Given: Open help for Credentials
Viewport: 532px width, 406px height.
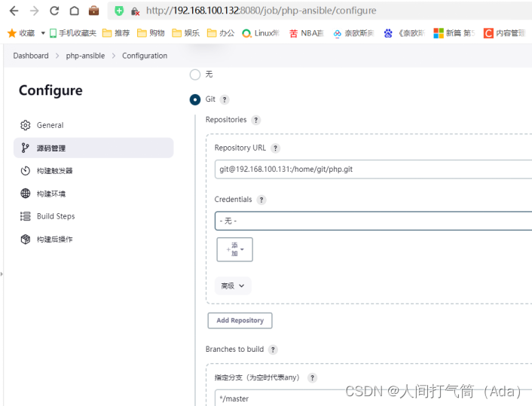Looking at the screenshot, I should pyautogui.click(x=261, y=200).
